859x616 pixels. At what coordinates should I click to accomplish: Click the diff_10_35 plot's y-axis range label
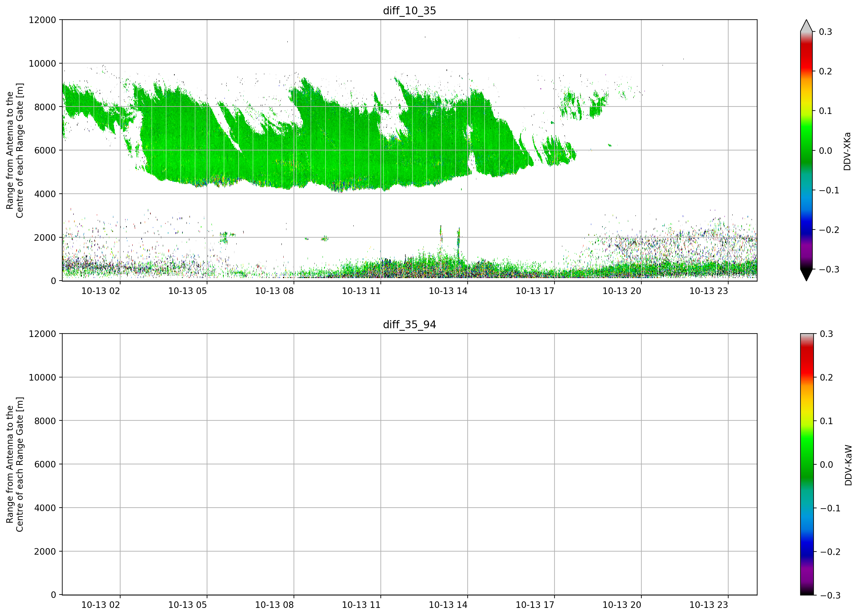click(15, 150)
